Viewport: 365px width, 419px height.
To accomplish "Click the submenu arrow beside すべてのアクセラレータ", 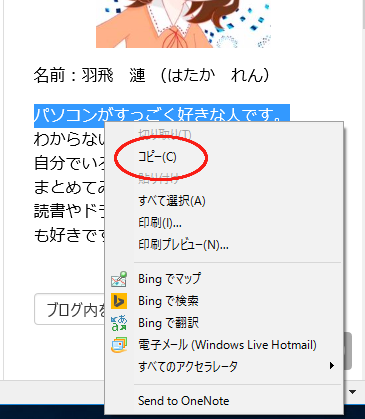I will pyautogui.click(x=332, y=366).
